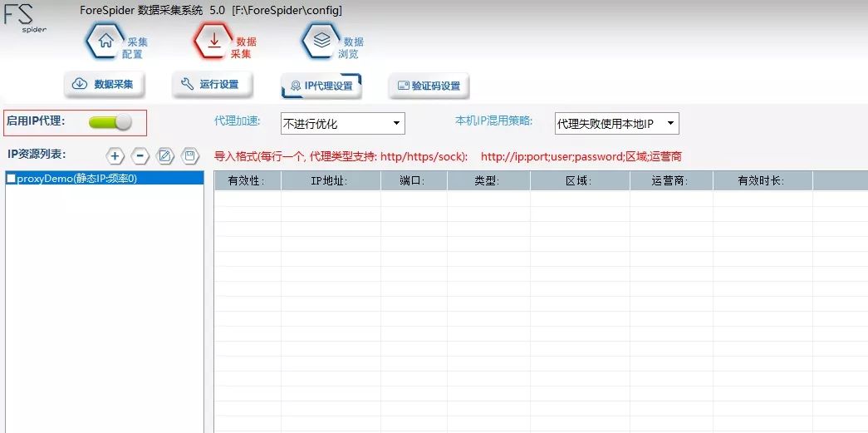Switch to the IP代理设置 tab
Image resolution: width=868 pixels, height=433 pixels.
click(321, 86)
